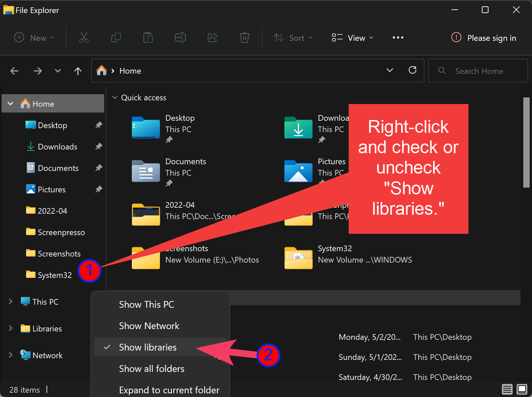Select 2022-04 folder in navigation pane

tap(53, 211)
